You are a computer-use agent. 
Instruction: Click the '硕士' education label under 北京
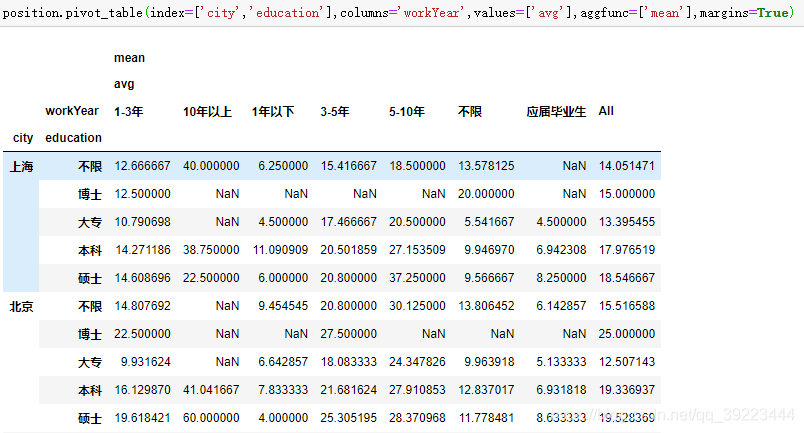[90, 418]
